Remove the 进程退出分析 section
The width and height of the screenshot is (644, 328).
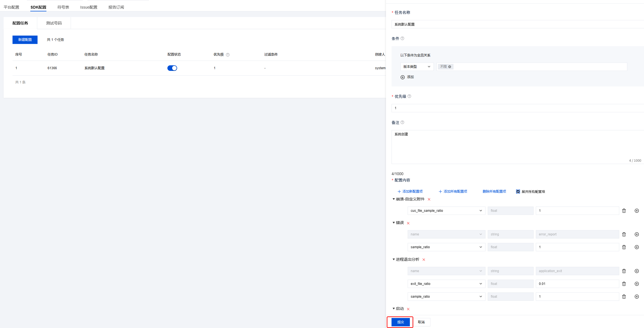(424, 260)
